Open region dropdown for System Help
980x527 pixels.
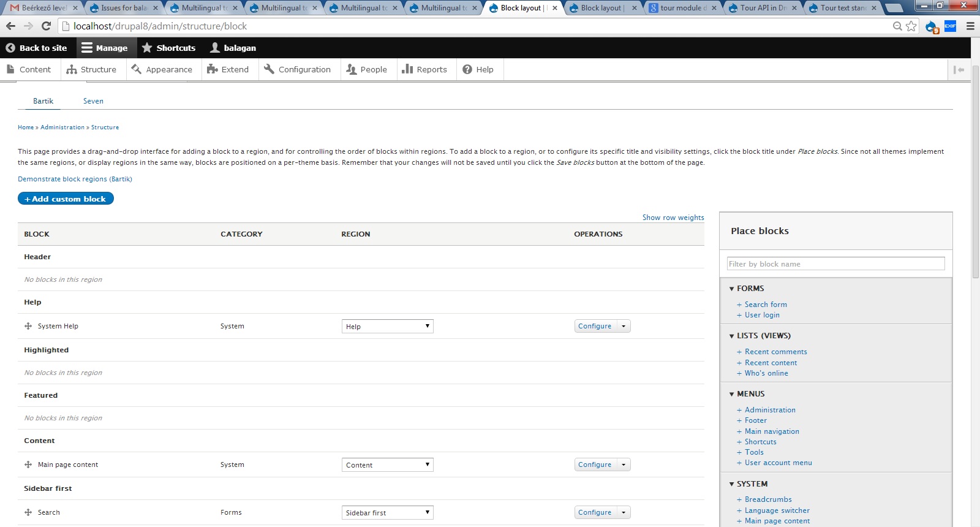click(x=387, y=326)
